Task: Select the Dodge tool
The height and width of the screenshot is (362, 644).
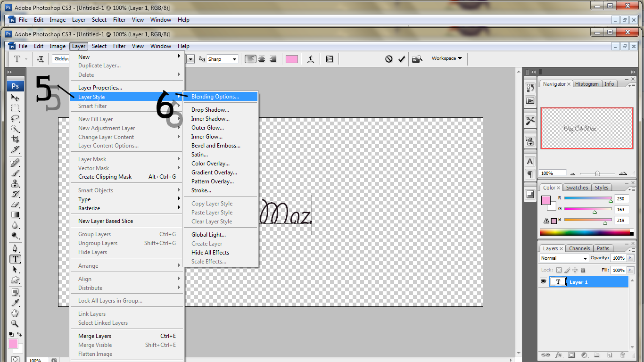Action: (15, 235)
